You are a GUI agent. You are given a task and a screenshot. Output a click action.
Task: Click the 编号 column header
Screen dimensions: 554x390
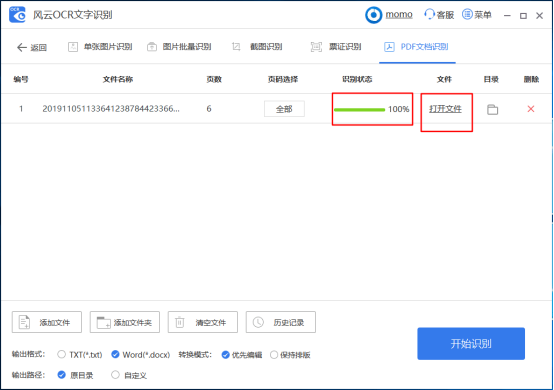pyautogui.click(x=21, y=79)
